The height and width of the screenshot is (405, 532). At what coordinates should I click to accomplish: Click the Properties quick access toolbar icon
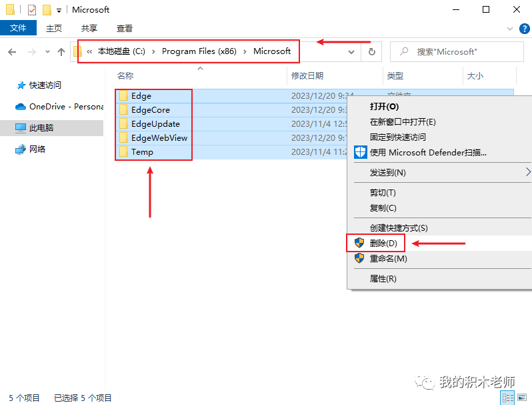[32, 10]
